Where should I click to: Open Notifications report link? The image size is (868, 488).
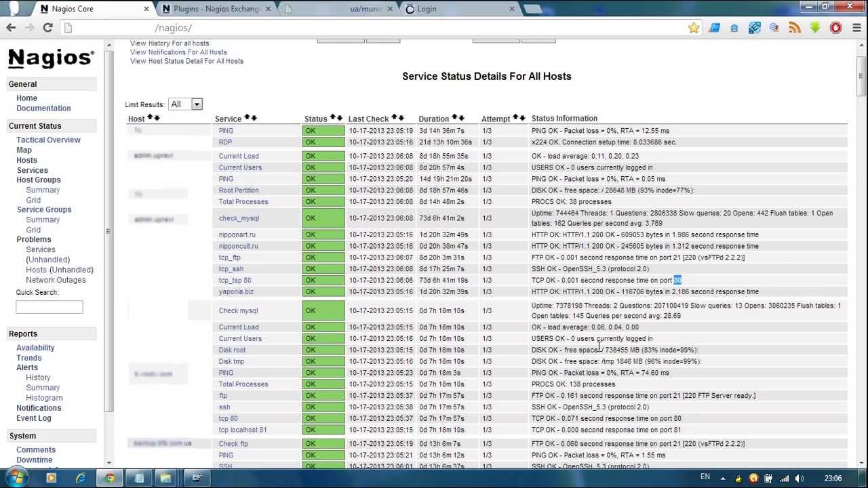(x=39, y=408)
